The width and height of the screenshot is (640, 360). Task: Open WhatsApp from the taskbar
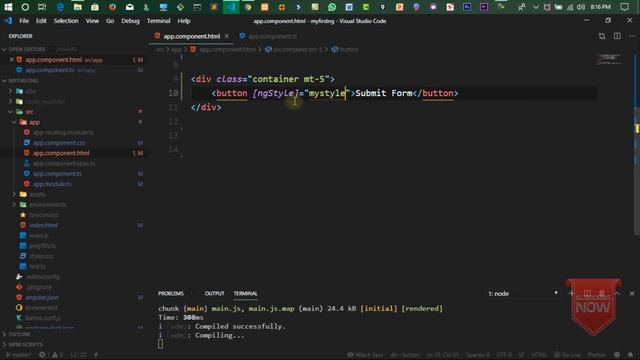332,7
